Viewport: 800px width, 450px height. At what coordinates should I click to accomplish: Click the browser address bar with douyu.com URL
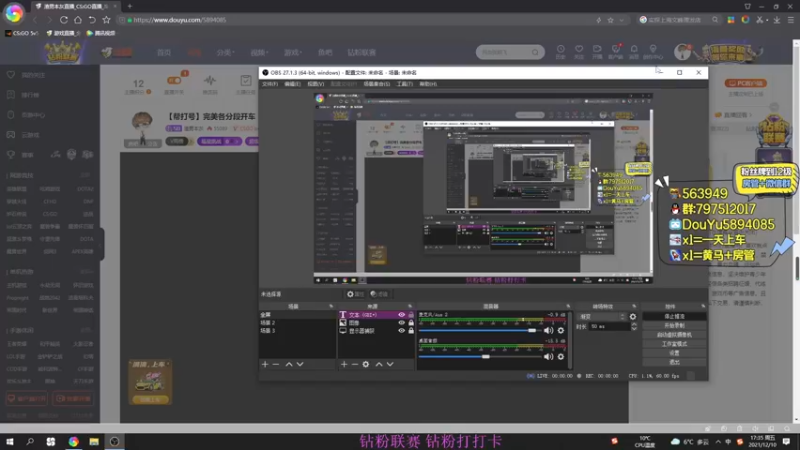357,20
